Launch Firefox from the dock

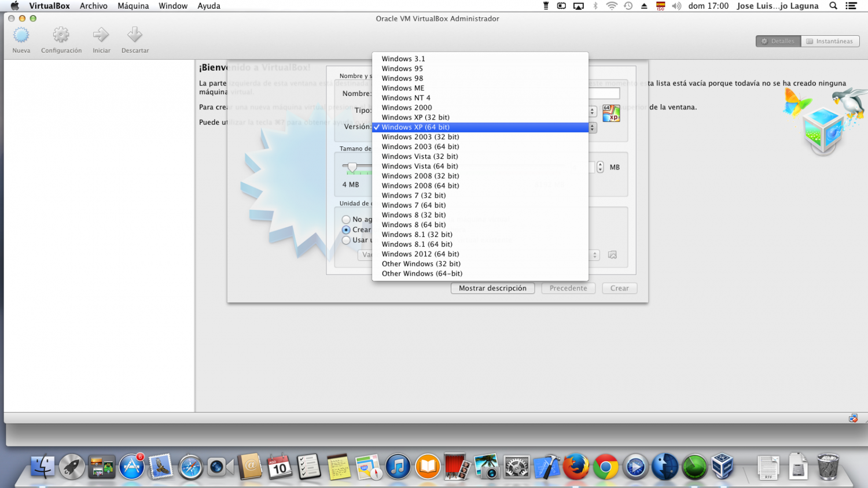point(576,467)
